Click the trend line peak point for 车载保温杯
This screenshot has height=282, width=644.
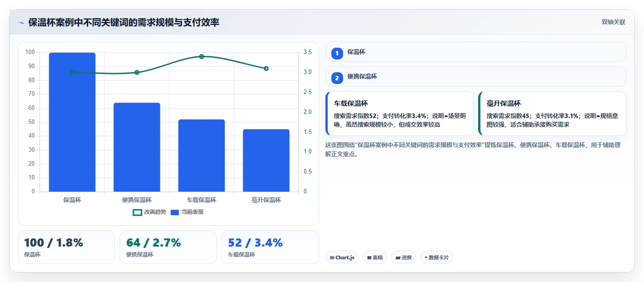pos(201,56)
